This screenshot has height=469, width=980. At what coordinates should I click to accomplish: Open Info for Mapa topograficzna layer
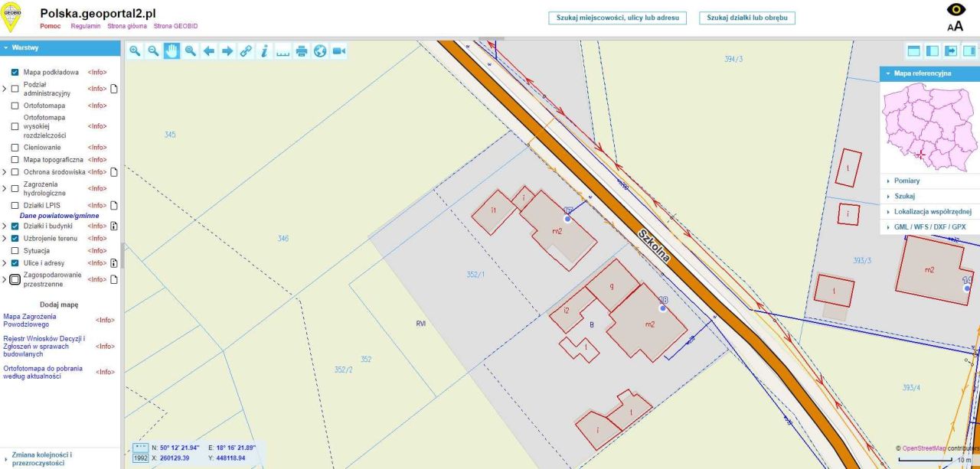tap(96, 160)
